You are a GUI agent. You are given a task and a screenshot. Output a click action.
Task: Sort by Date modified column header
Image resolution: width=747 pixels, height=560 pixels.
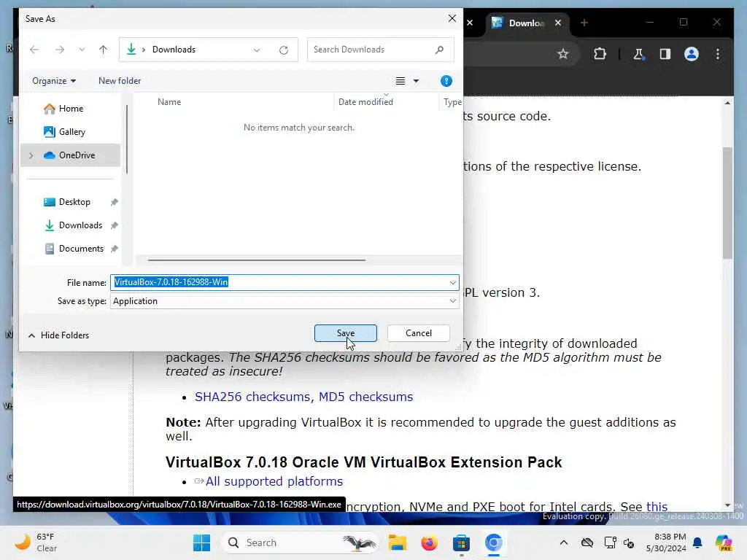click(x=365, y=102)
